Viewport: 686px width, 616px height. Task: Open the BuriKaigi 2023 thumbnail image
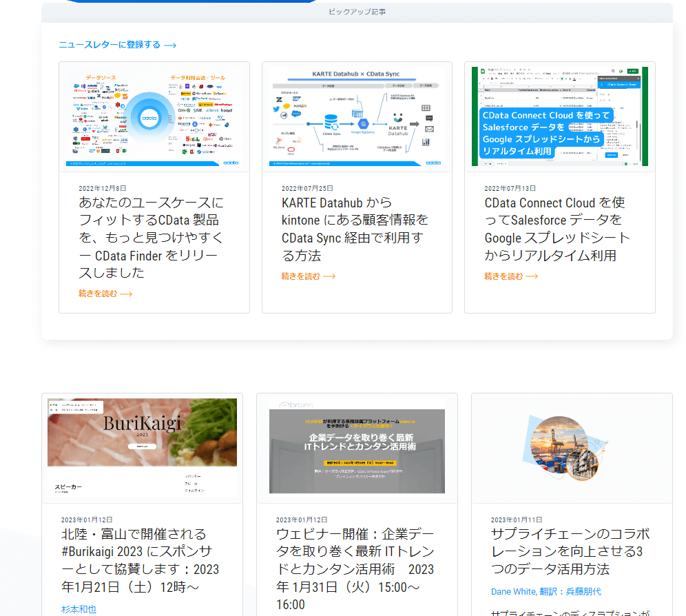click(x=142, y=449)
